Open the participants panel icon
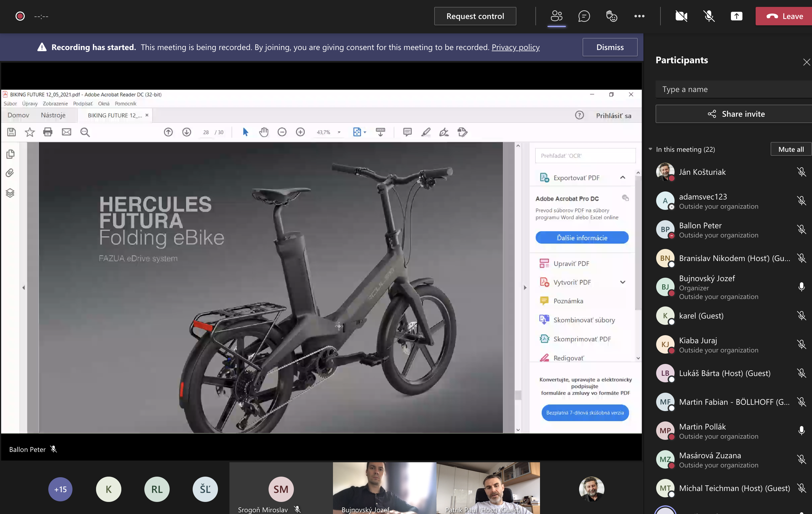 pos(556,16)
